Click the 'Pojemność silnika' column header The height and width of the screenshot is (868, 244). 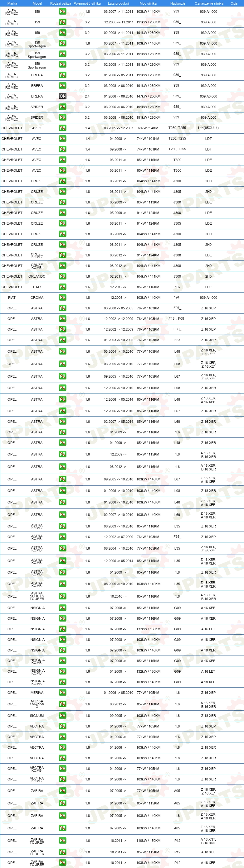tap(87, 3)
